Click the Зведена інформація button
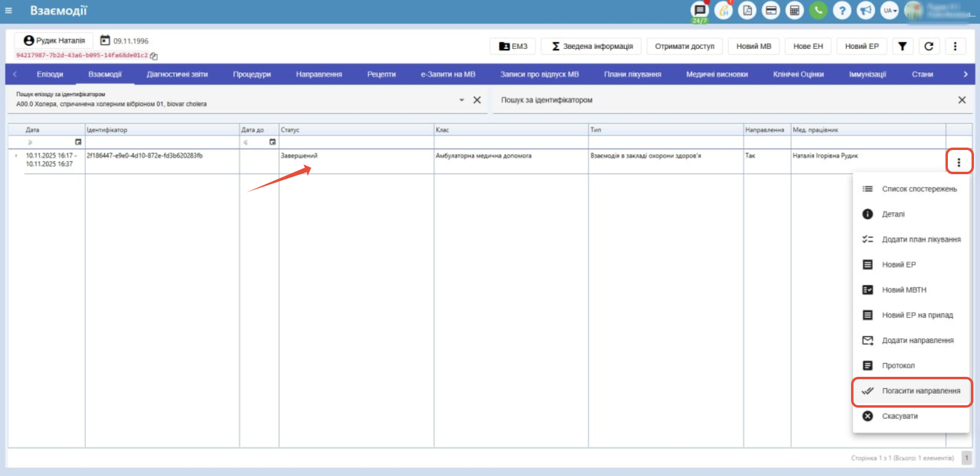This screenshot has width=980, height=476. [x=592, y=46]
